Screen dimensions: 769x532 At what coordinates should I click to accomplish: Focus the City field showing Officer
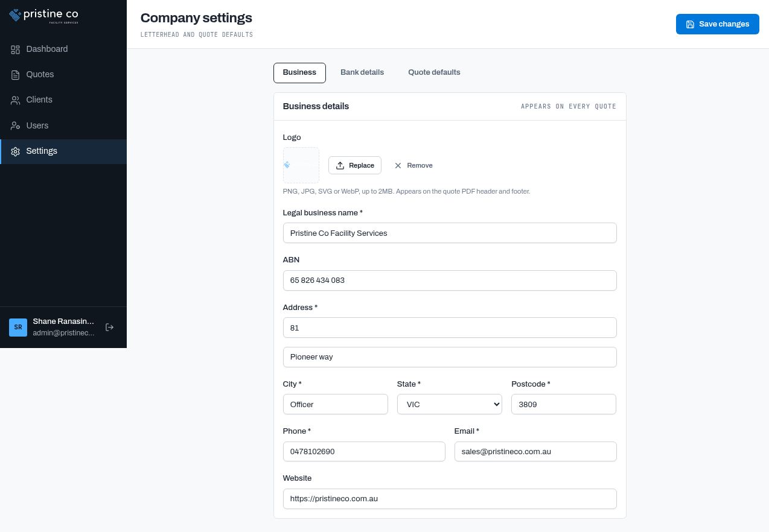[336, 404]
